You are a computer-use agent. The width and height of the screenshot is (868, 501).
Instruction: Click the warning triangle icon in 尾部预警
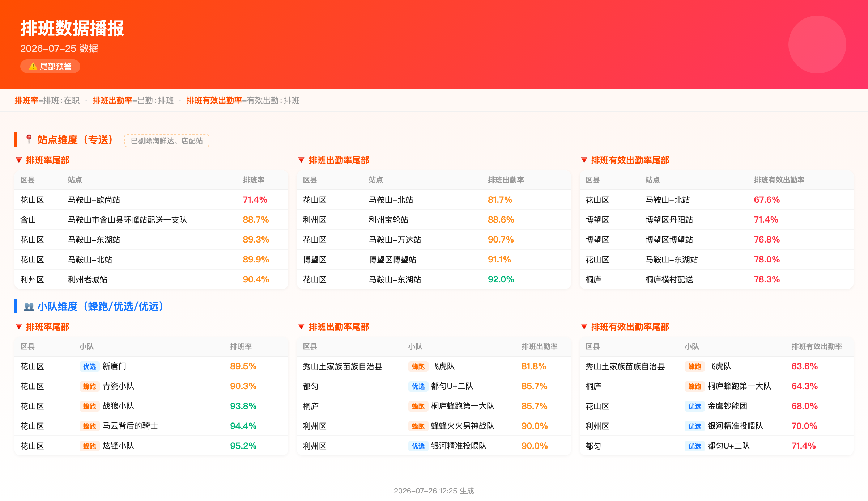33,66
